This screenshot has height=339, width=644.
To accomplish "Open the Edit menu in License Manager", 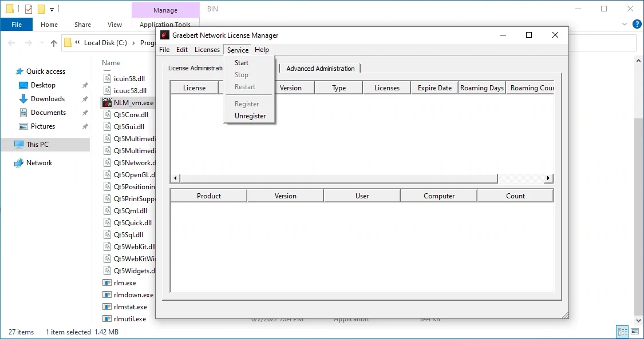I will (182, 50).
